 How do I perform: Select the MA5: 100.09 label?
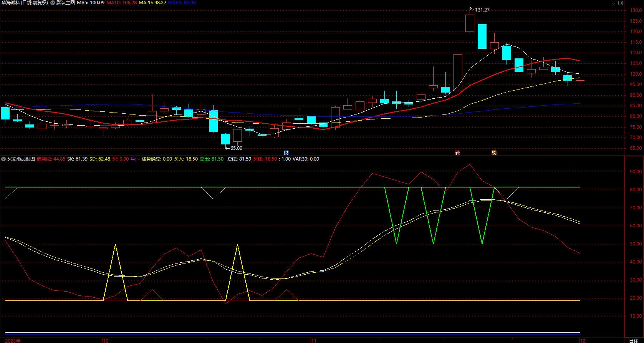tap(91, 3)
